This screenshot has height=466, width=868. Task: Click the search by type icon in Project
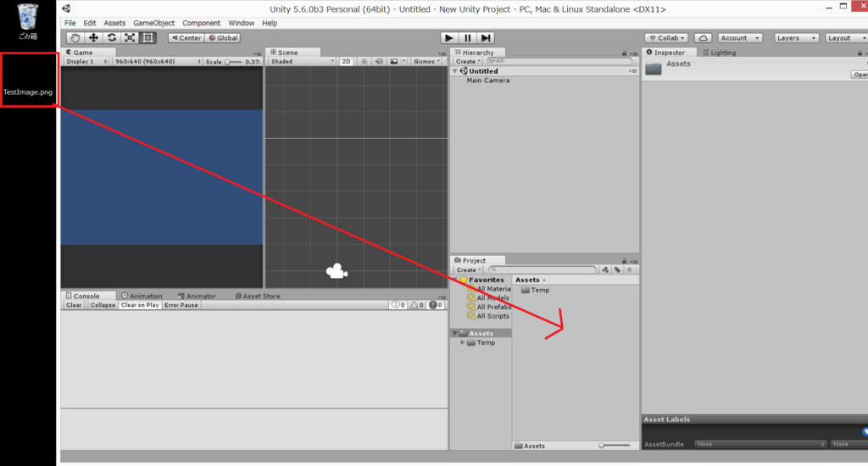[605, 269]
